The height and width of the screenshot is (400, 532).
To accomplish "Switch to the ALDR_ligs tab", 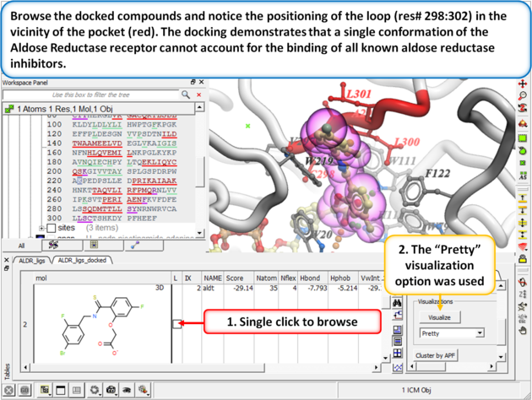I will point(32,262).
